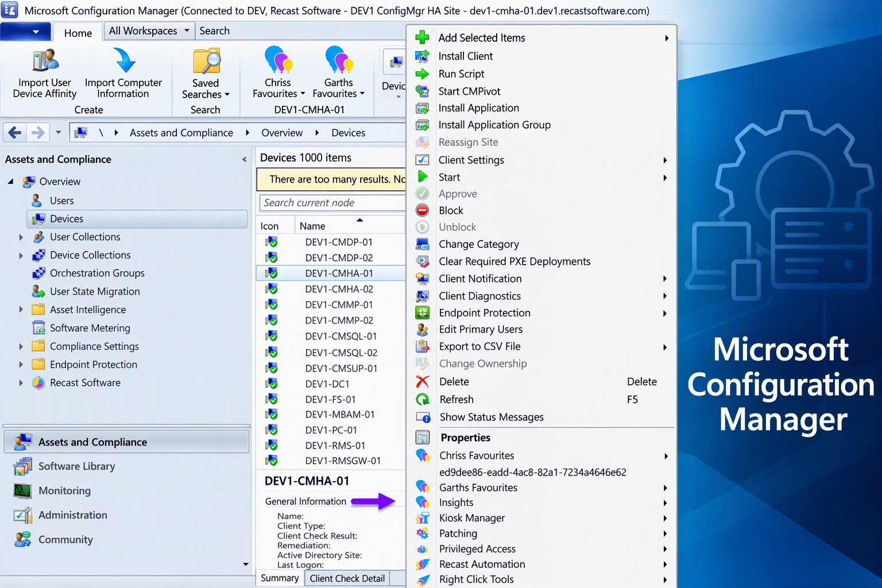Open Garths Favourites in the ribbon
Image resolution: width=882 pixels, height=588 pixels.
coord(338,73)
